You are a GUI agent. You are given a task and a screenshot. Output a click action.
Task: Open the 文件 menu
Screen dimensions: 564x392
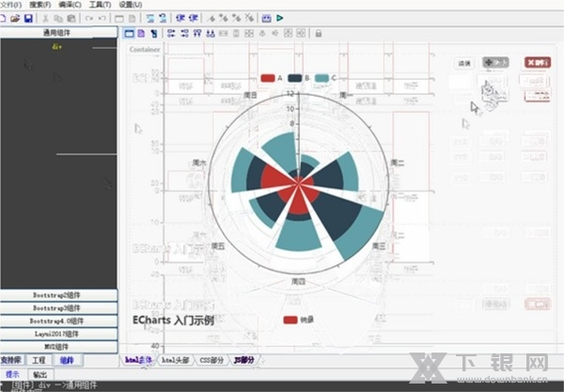10,5
